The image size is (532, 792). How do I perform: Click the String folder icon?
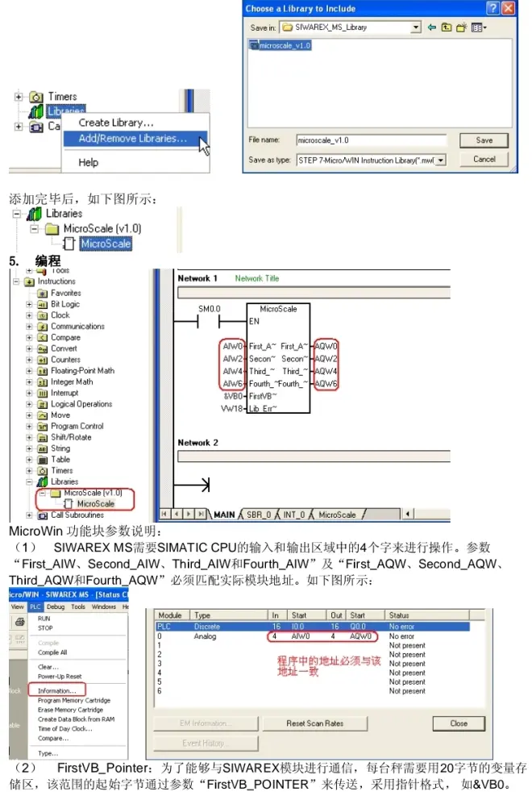pos(43,448)
